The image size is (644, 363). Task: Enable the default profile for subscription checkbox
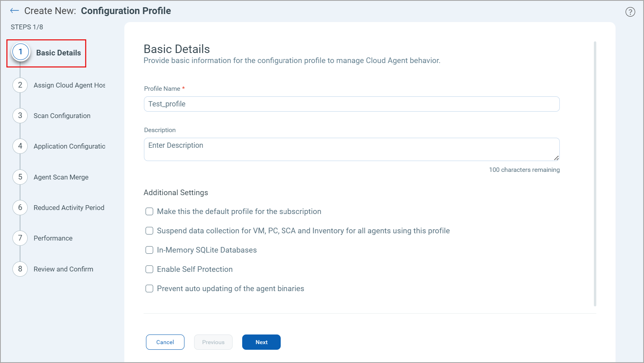point(149,211)
